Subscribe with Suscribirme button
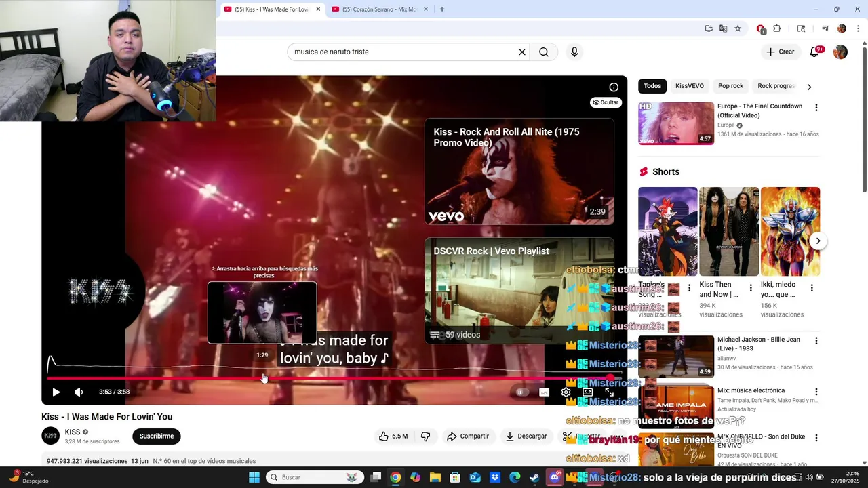Viewport: 868px width, 488px height. [157, 436]
